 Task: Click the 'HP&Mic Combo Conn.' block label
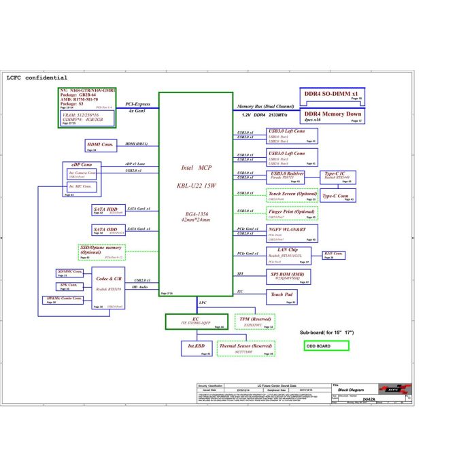(64, 299)
